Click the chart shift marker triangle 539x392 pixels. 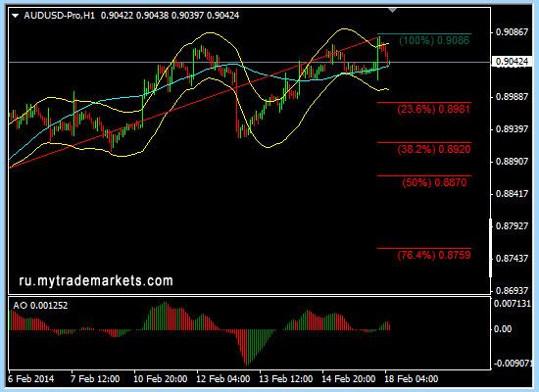pos(393,11)
